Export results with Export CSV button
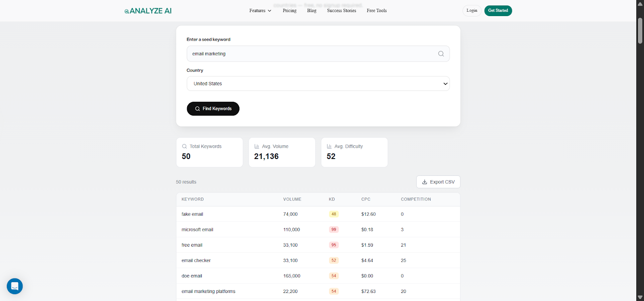Image resolution: width=644 pixels, height=301 pixels. click(x=438, y=182)
